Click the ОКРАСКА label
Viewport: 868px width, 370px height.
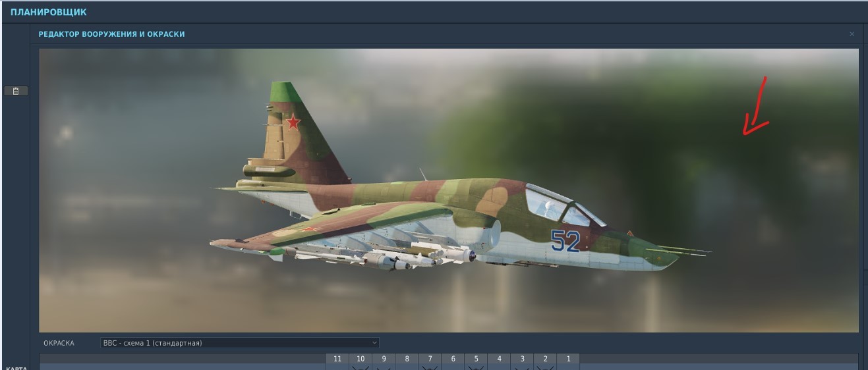tap(59, 343)
